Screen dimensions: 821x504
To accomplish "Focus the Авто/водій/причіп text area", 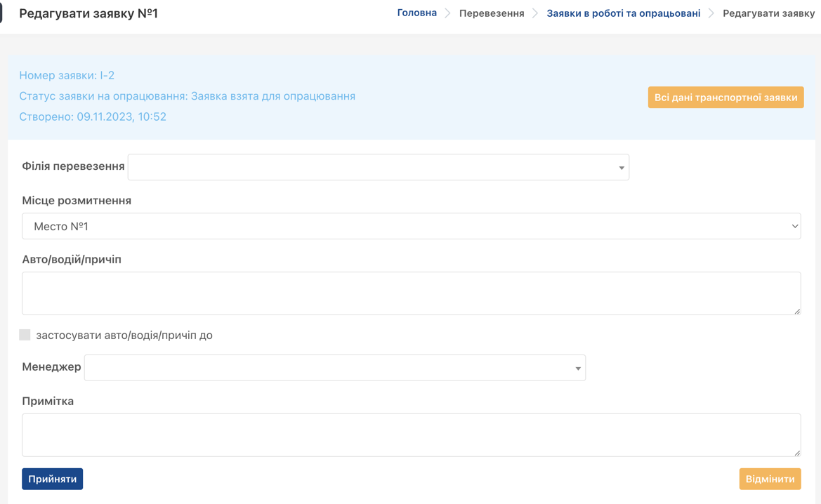I will pos(411,293).
